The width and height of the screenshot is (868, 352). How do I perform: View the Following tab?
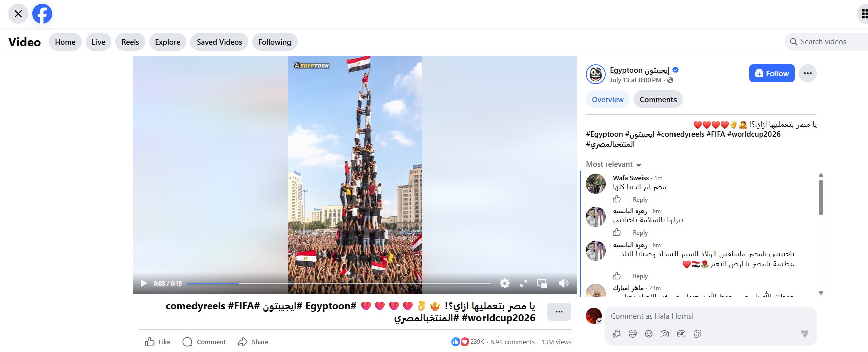[x=275, y=42]
